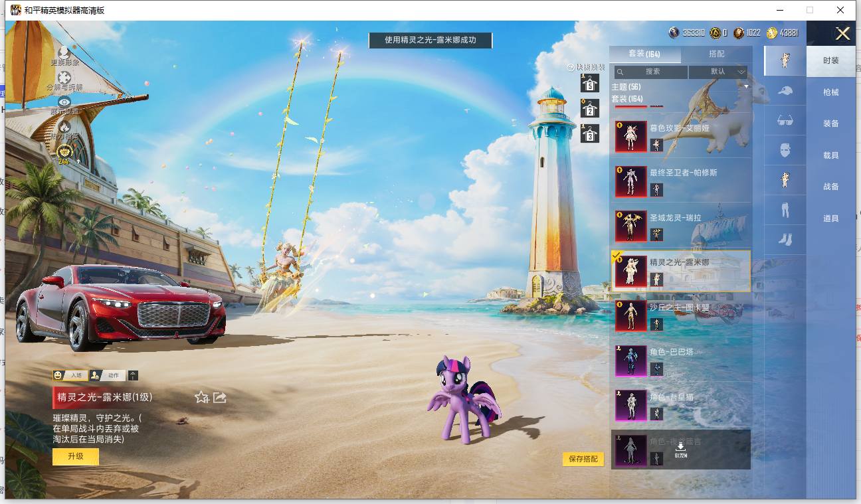Select the 角色-君皇猪 outfit thumbnail
This screenshot has height=504, width=861.
click(630, 406)
